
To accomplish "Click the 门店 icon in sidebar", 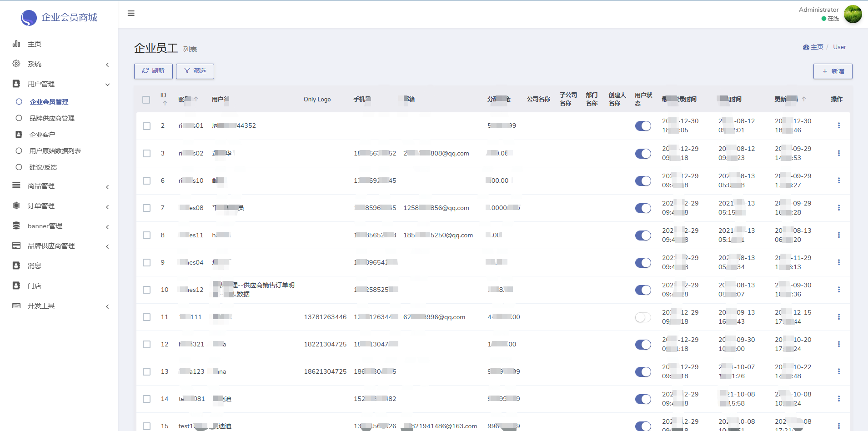I will (x=16, y=286).
